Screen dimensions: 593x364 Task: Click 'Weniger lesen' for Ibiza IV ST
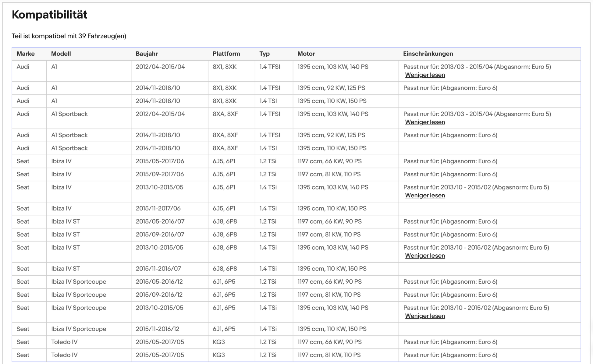425,256
